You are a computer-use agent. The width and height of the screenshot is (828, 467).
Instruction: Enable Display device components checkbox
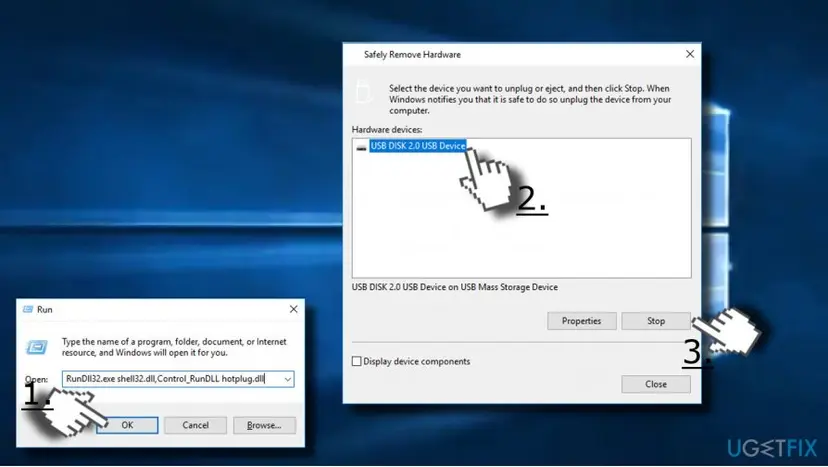(x=356, y=361)
